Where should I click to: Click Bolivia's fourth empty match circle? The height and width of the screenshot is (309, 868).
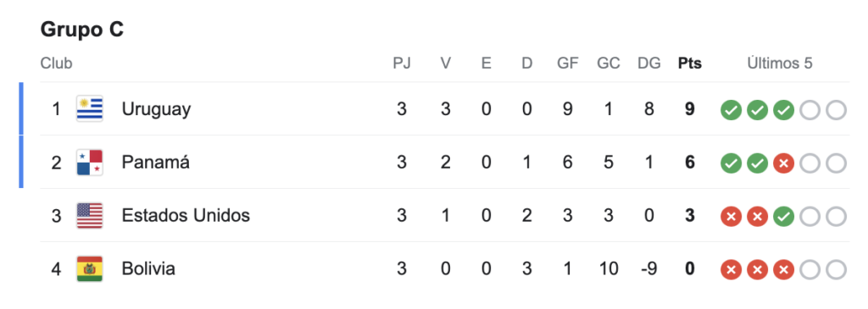pyautogui.click(x=810, y=269)
